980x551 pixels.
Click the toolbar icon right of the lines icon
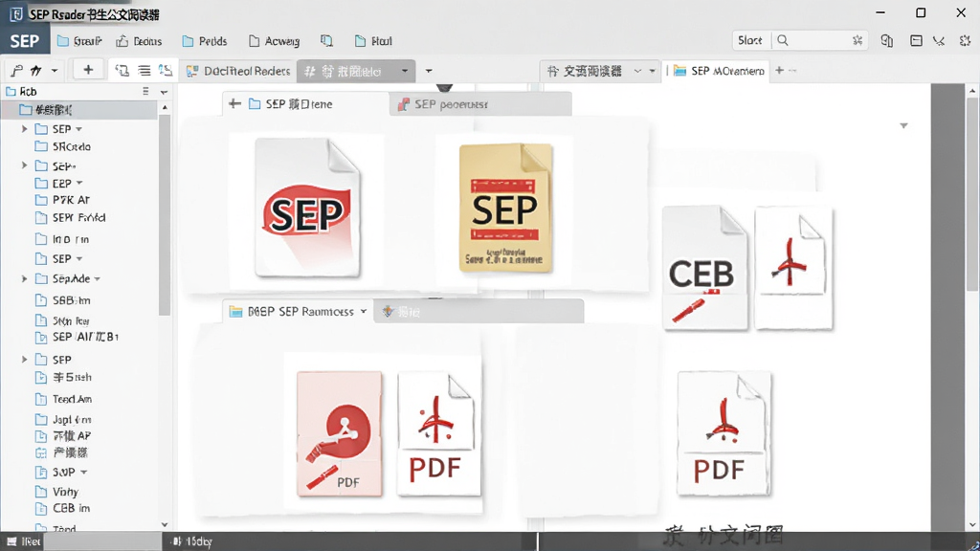tap(165, 71)
